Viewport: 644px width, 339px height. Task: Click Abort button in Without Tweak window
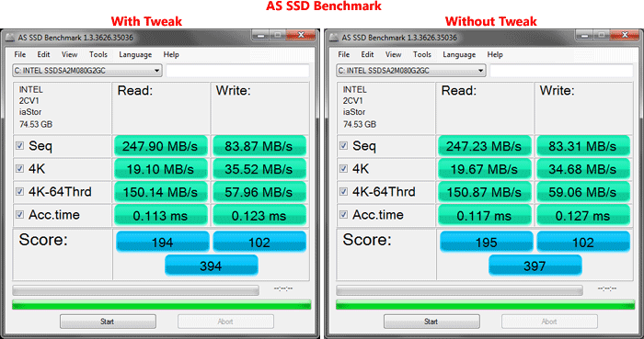[x=549, y=322]
